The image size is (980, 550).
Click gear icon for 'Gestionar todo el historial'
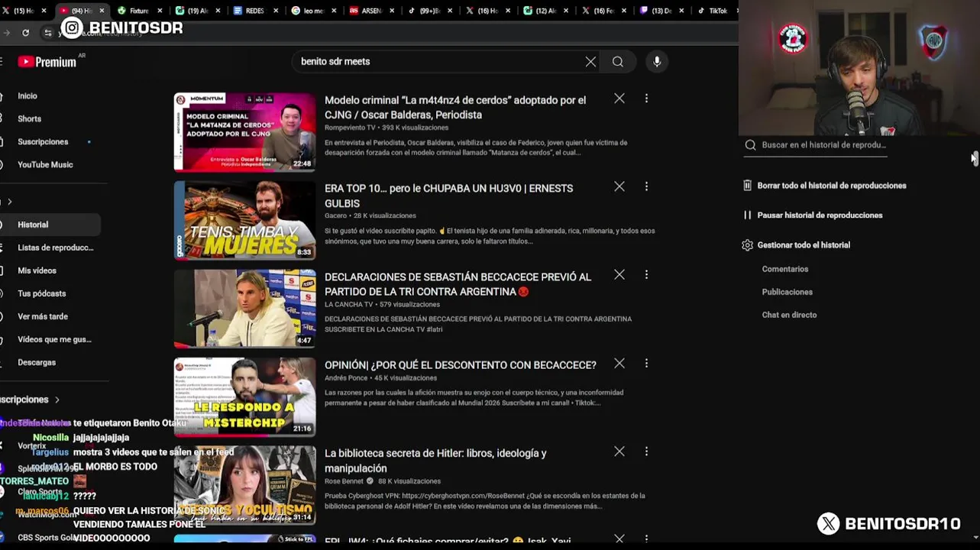pos(748,245)
